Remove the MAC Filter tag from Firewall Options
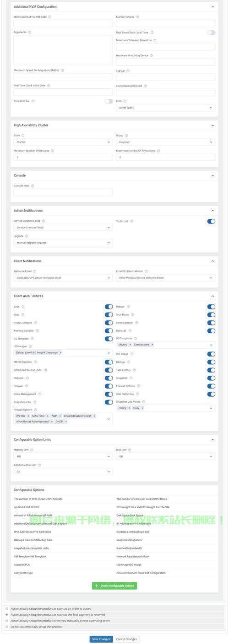229x644 pixels. (x=48, y=416)
